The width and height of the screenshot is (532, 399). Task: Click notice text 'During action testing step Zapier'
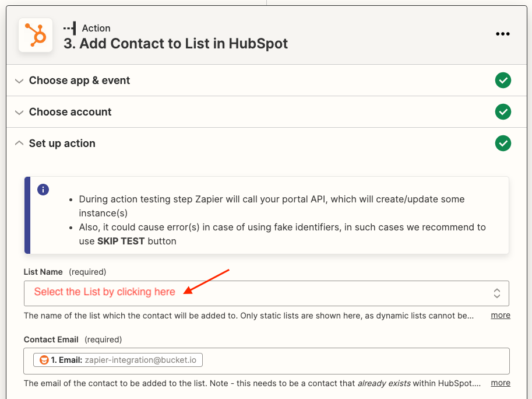click(x=151, y=199)
